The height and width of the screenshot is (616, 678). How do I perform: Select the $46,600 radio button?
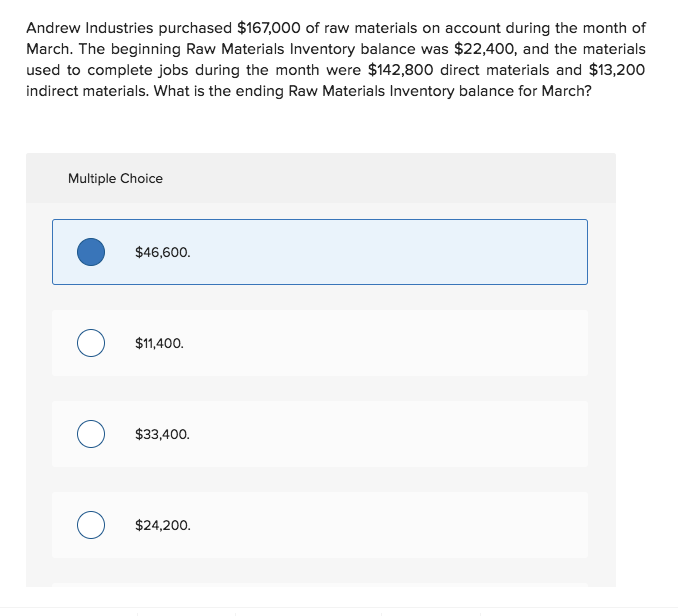pyautogui.click(x=91, y=252)
